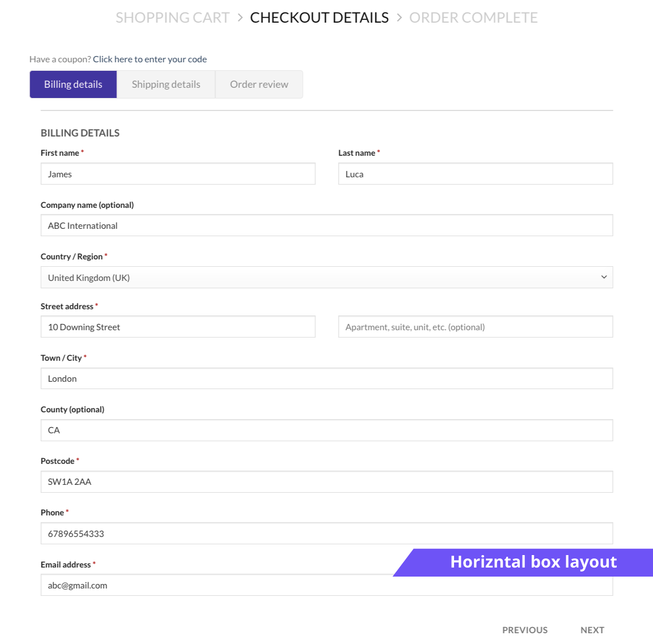Focus the First name field

click(178, 173)
